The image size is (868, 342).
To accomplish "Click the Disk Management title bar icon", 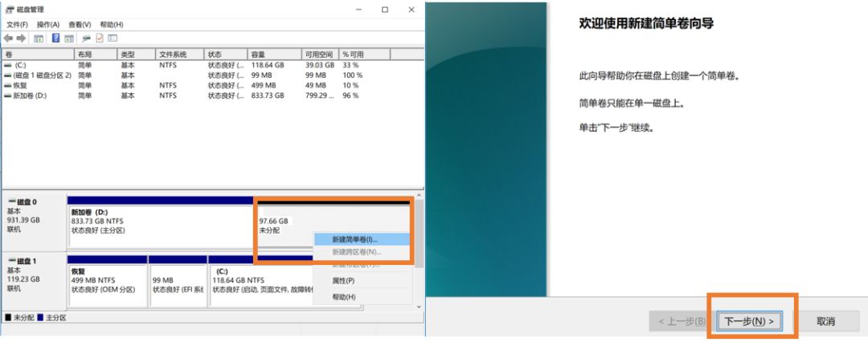I will point(10,10).
